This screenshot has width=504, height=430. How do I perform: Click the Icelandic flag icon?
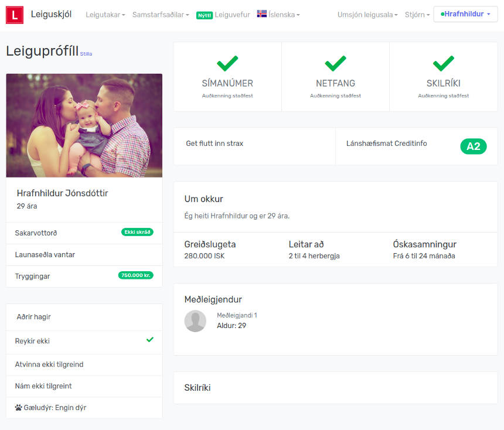[x=261, y=14]
